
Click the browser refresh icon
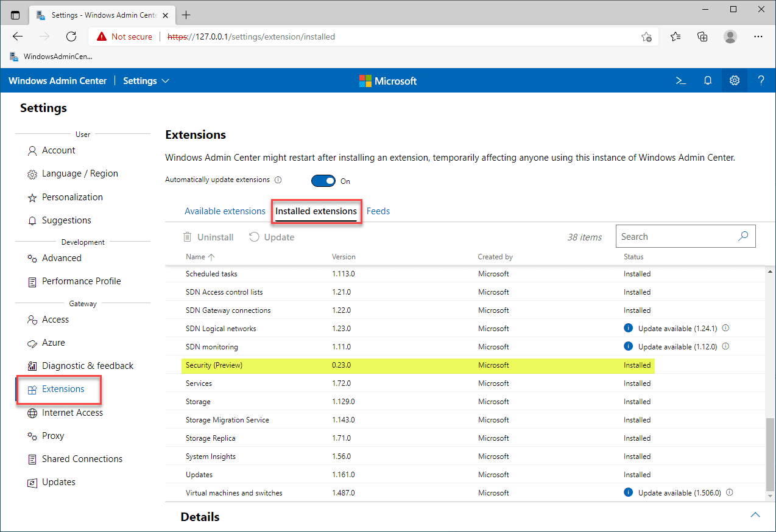tap(71, 37)
